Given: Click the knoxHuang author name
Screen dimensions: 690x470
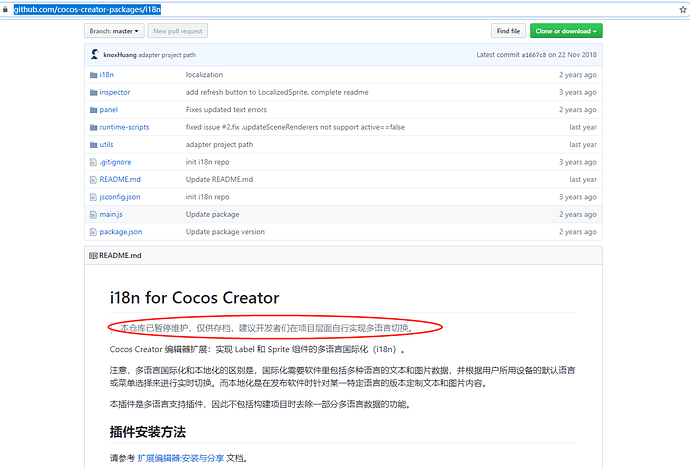Looking at the screenshot, I should [x=120, y=55].
